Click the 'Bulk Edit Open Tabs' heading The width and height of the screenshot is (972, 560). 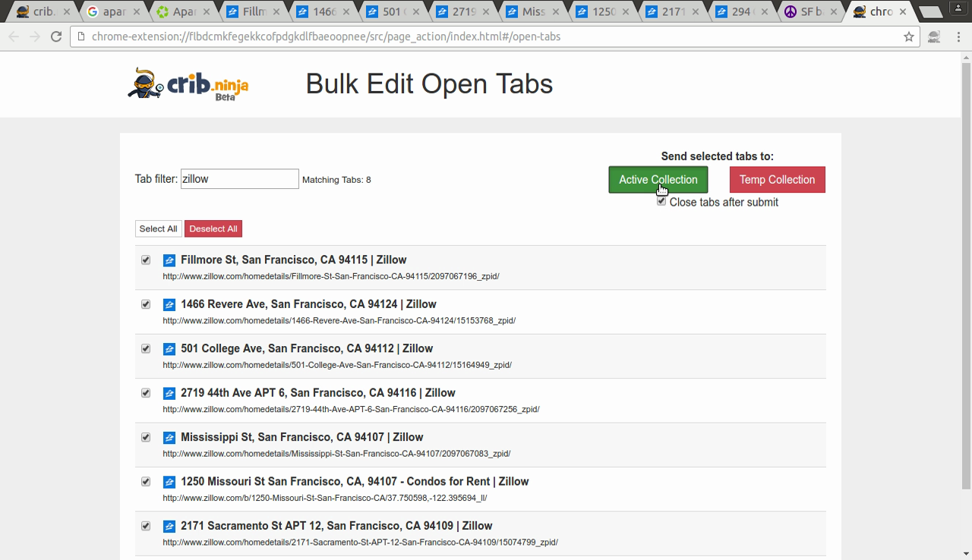429,83
